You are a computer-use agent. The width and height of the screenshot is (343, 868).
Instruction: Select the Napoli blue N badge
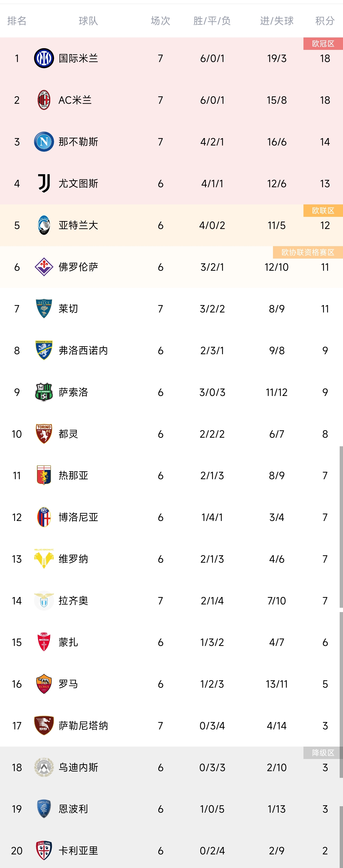click(x=44, y=142)
